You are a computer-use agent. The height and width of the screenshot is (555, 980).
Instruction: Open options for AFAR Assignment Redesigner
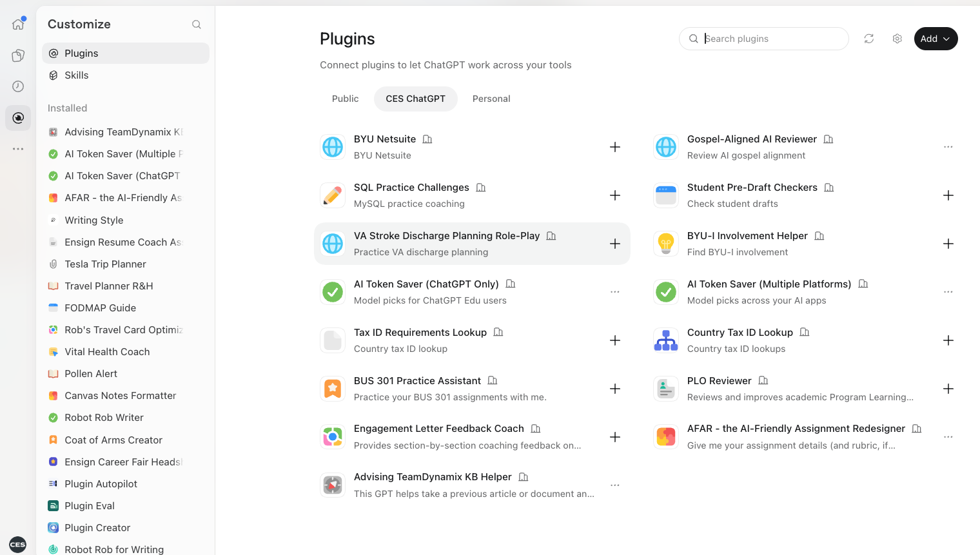948,437
